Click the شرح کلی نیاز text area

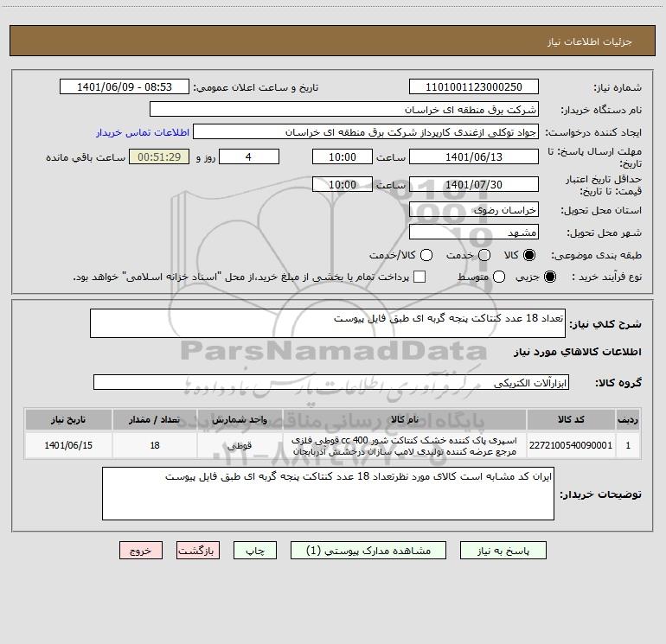click(x=328, y=323)
